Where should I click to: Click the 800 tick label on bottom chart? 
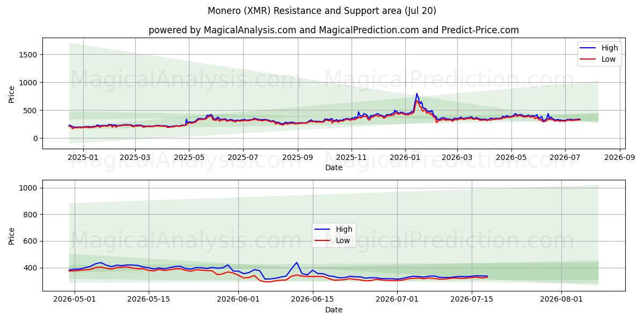coord(31,215)
